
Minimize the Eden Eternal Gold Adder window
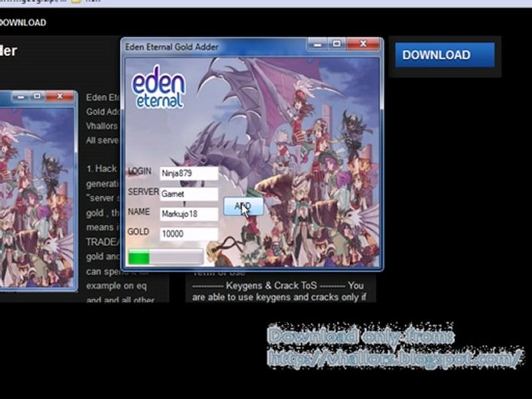(x=318, y=44)
